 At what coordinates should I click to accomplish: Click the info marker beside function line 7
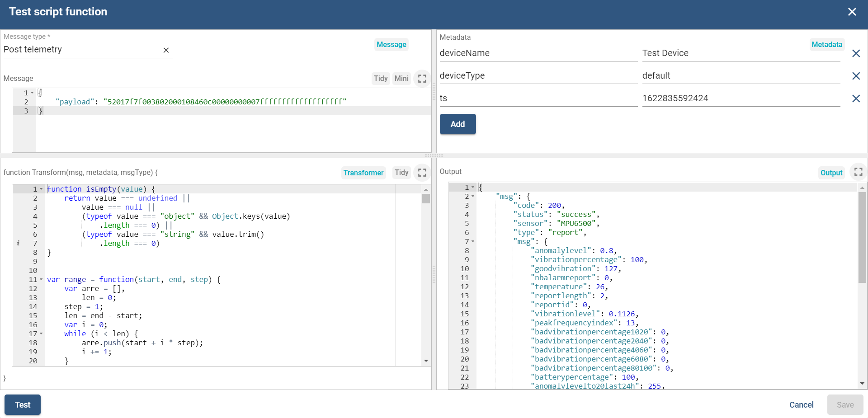point(19,243)
